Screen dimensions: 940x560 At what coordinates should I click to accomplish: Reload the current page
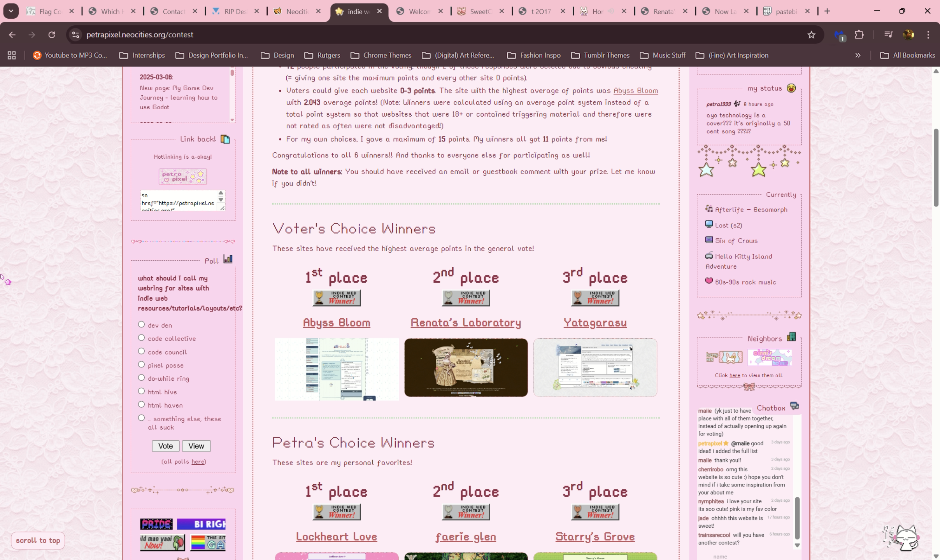pos(52,35)
